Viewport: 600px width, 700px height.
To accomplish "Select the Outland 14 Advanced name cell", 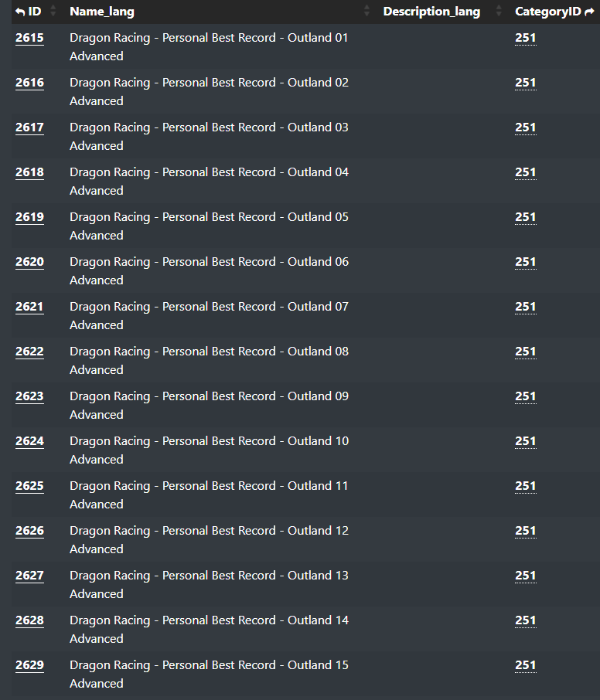I will (209, 629).
